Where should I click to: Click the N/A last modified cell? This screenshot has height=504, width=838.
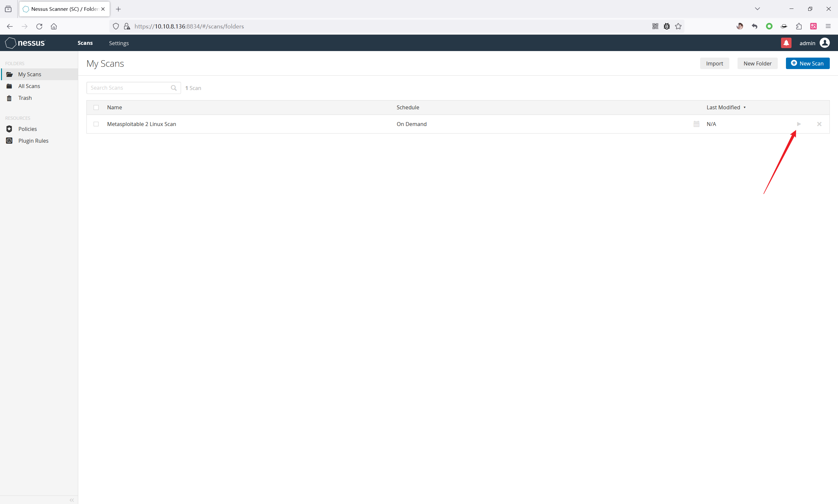click(711, 124)
